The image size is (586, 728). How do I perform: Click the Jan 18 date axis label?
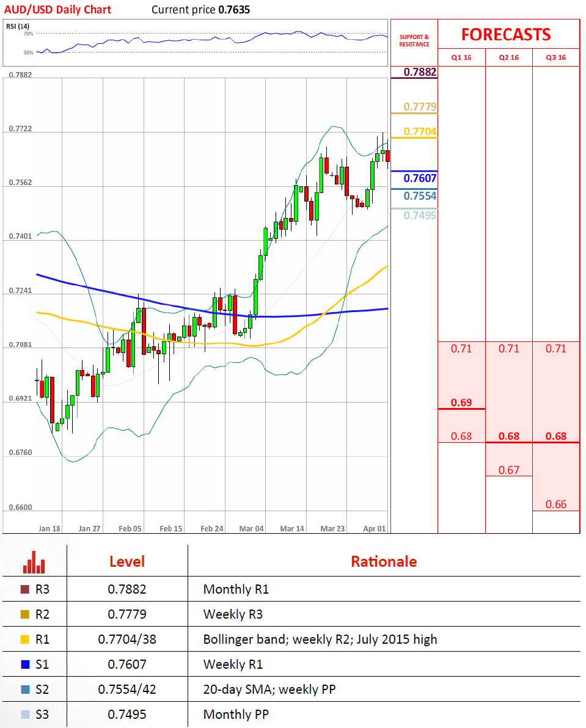coord(49,529)
